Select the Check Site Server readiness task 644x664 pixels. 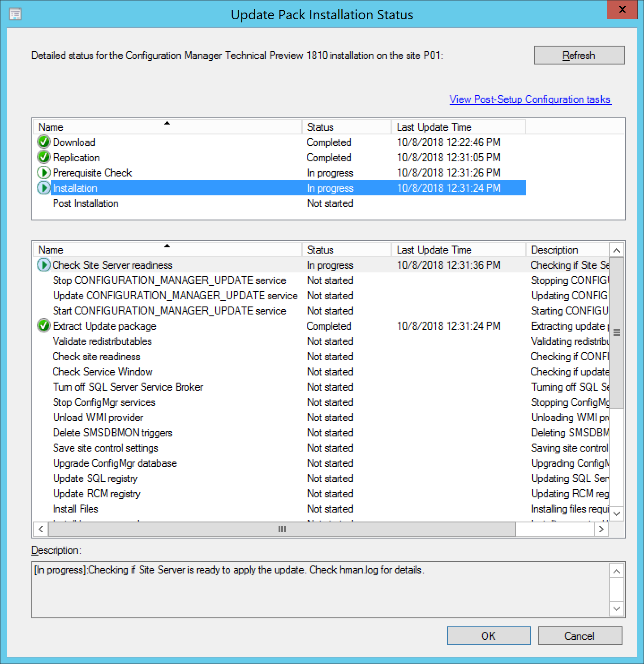(322, 265)
